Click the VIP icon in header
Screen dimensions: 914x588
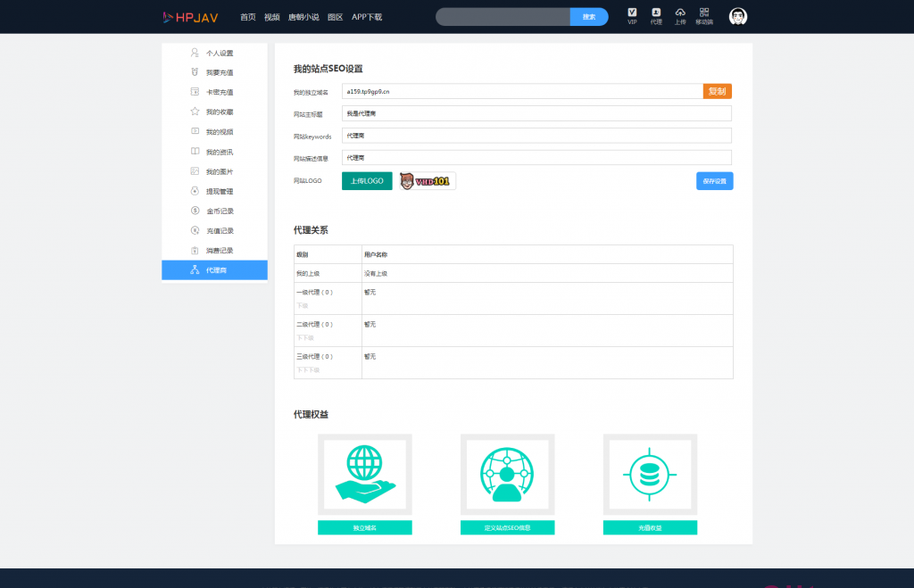632,13
